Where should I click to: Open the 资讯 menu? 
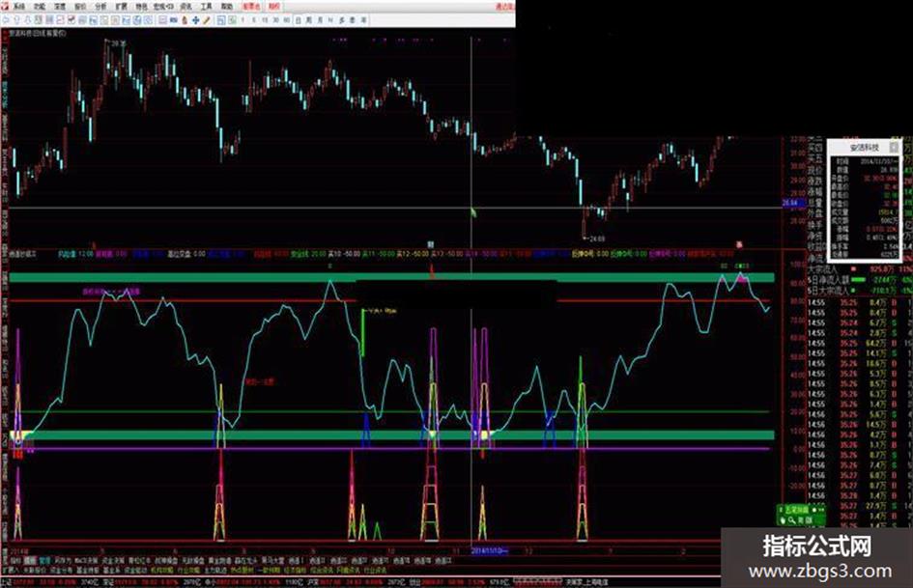(185, 7)
